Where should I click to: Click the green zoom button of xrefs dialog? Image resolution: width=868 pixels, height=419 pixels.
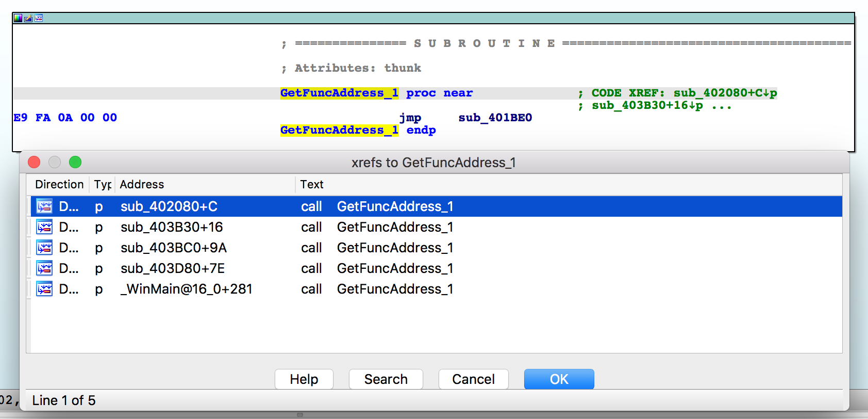click(x=75, y=162)
